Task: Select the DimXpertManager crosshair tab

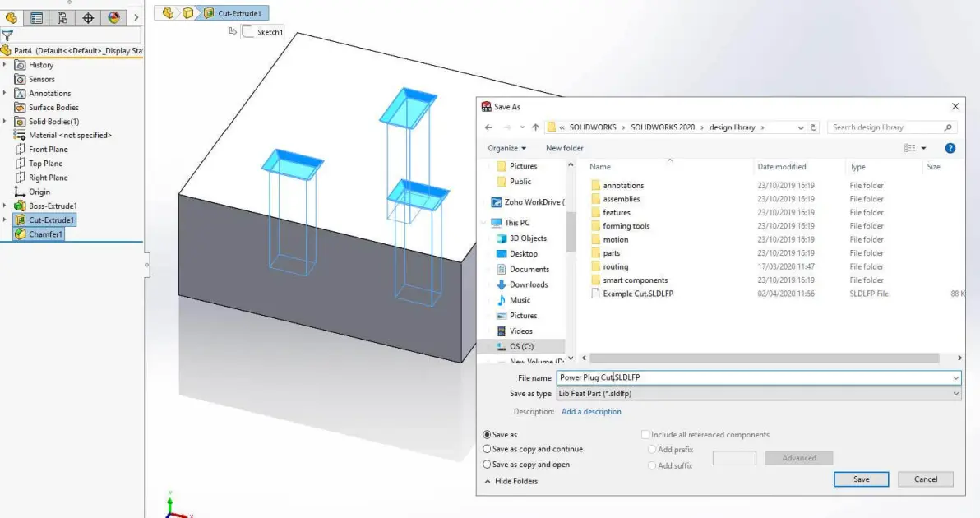Action: coord(88,18)
